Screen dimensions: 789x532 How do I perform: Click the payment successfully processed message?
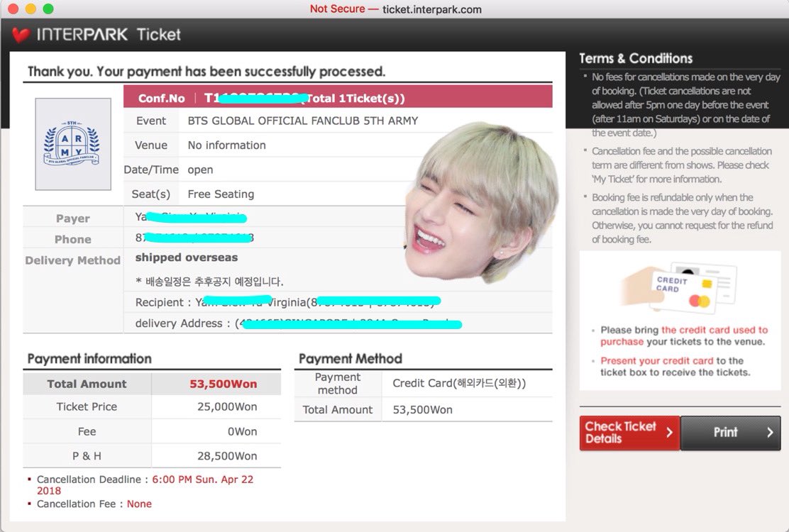click(206, 72)
